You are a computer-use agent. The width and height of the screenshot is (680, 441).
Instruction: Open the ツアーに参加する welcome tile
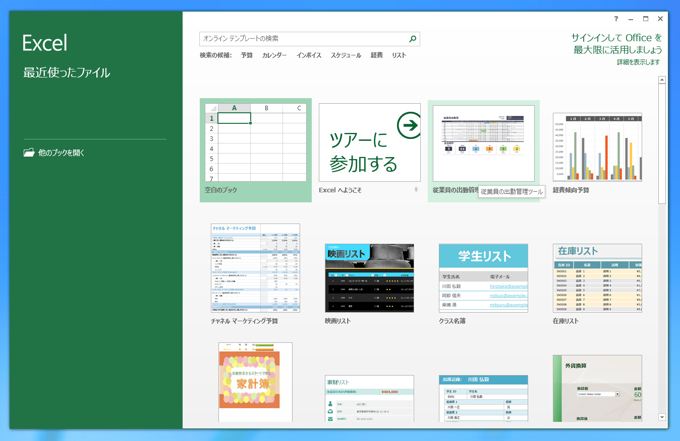coord(369,142)
